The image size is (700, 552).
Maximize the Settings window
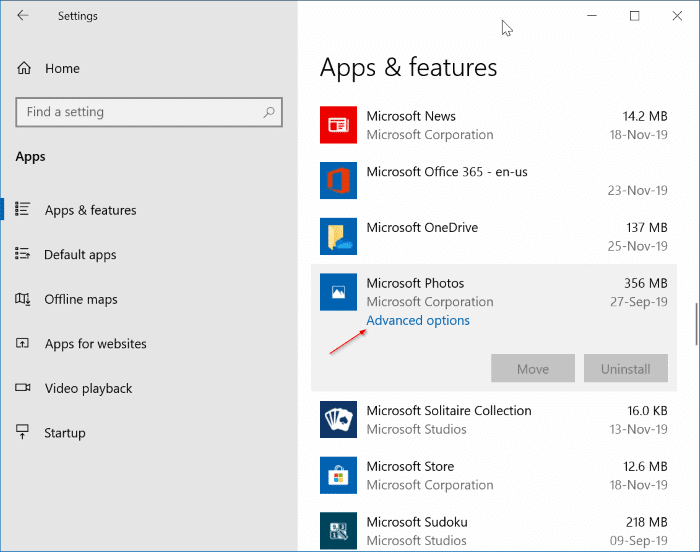click(634, 16)
